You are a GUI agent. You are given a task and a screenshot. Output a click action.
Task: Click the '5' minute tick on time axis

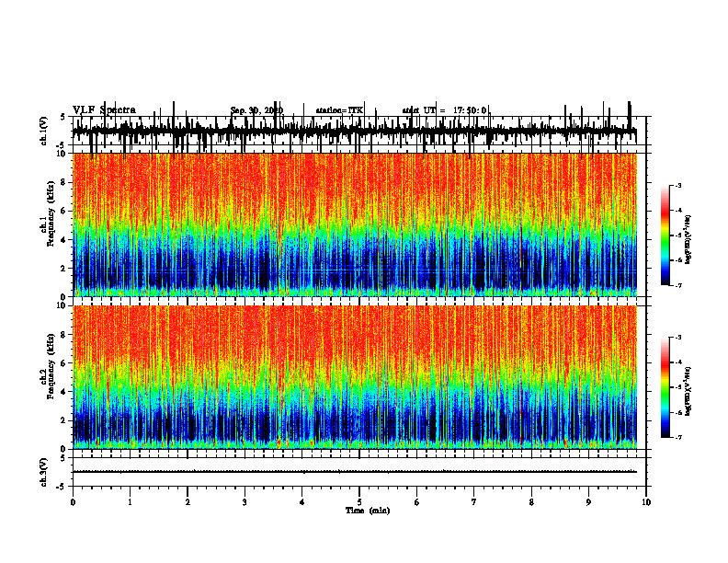(x=359, y=502)
